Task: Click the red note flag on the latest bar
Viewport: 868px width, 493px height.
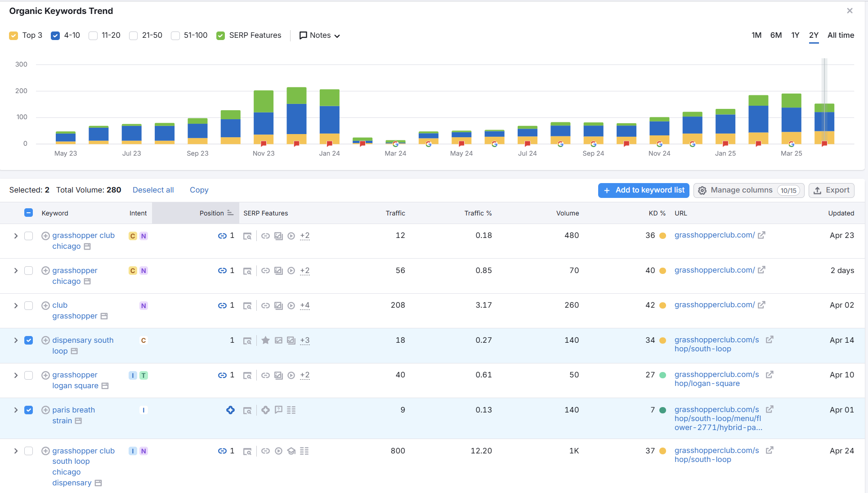Action: click(824, 144)
